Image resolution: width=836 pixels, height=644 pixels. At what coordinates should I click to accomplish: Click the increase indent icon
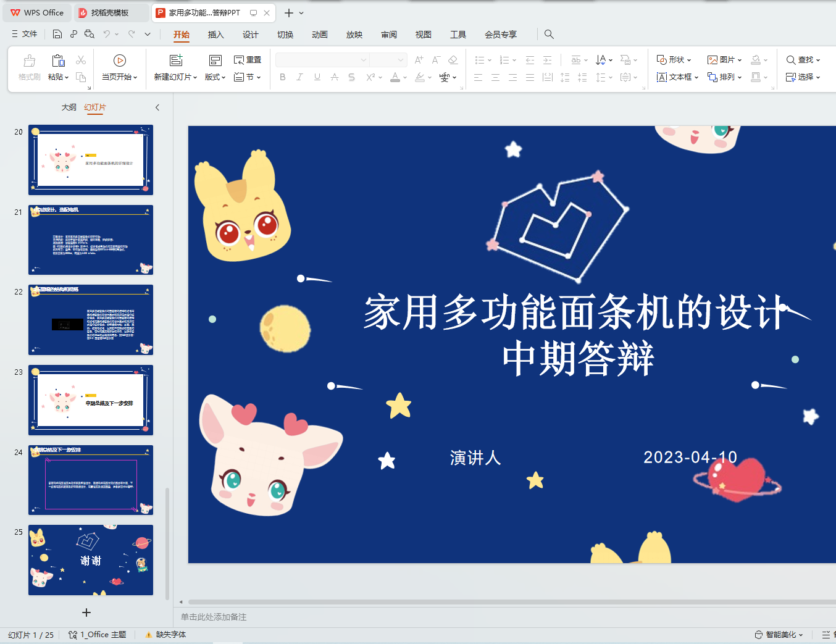pyautogui.click(x=547, y=60)
